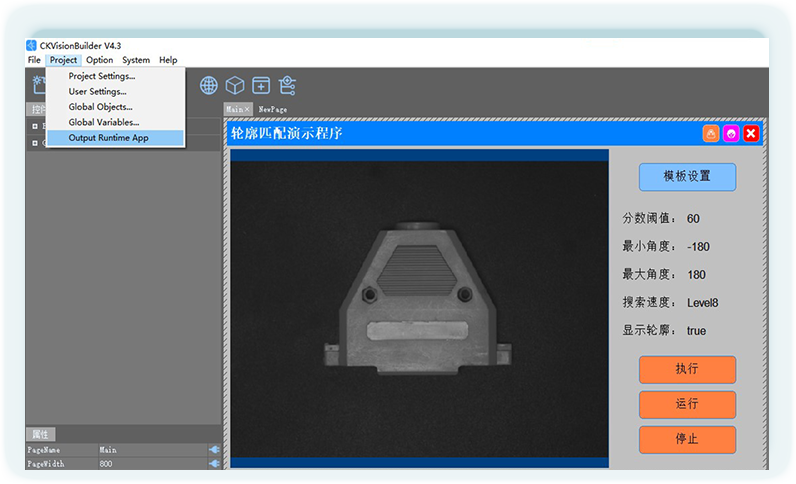Expand the first tree node in the controls panel
The height and width of the screenshot is (484, 796).
pos(35,126)
